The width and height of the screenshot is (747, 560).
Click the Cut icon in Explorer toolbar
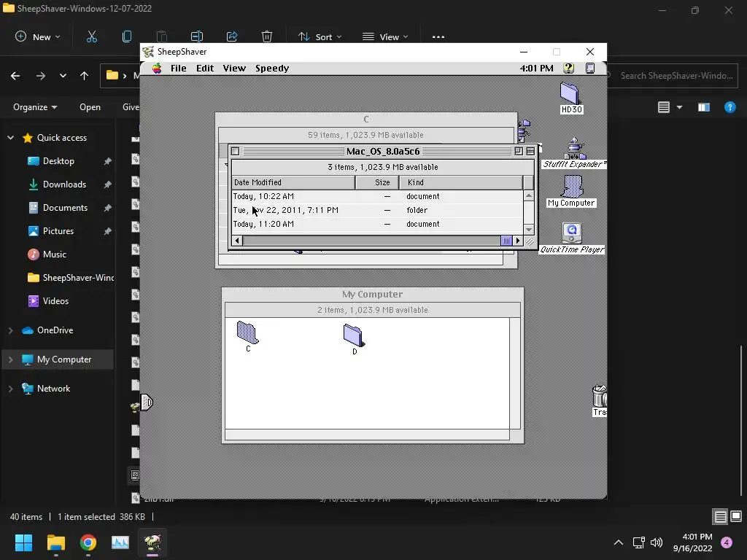pos(91,36)
